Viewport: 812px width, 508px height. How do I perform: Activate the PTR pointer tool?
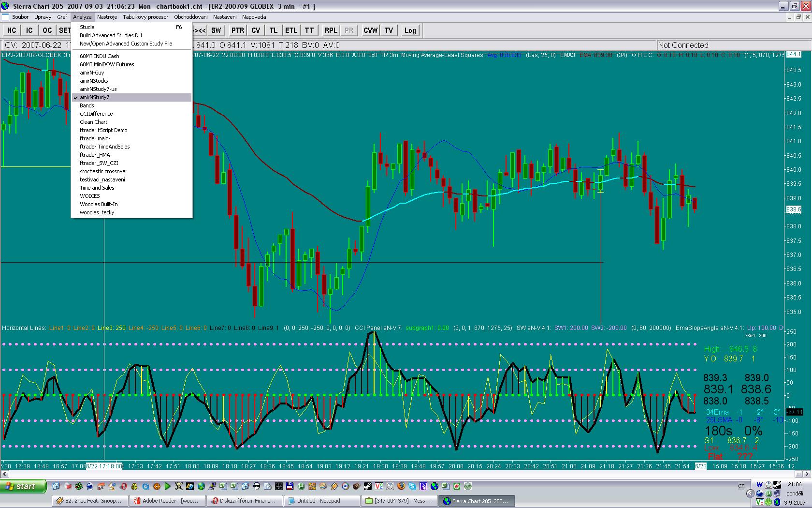237,30
